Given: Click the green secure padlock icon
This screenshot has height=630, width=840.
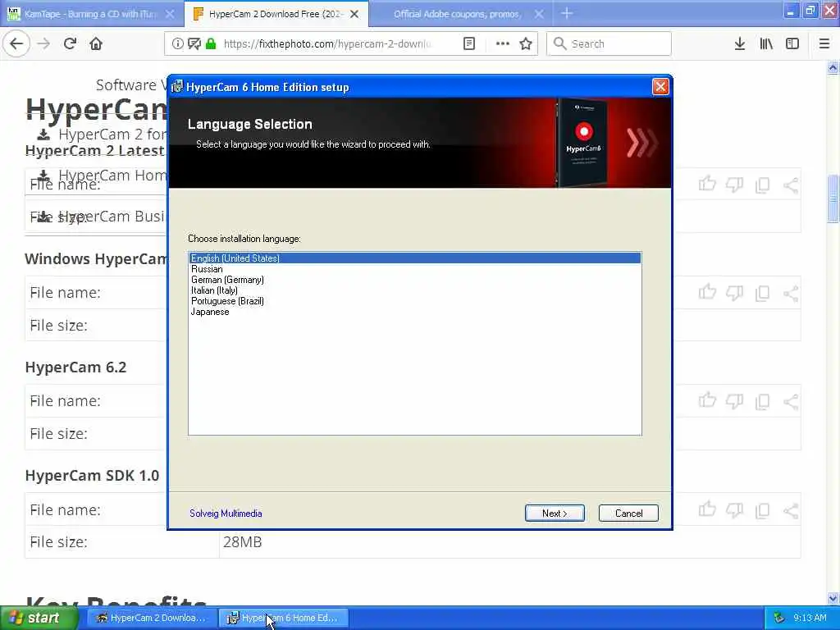Looking at the screenshot, I should click(211, 44).
